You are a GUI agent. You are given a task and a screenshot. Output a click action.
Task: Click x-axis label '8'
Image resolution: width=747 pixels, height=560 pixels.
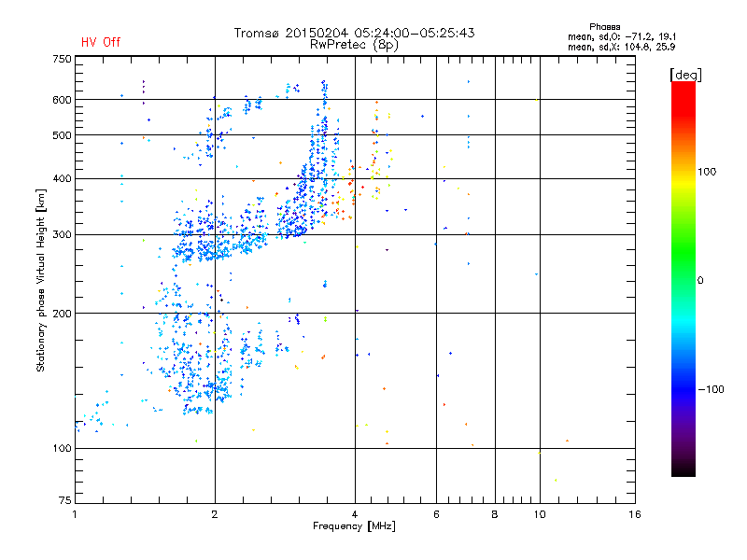click(495, 514)
